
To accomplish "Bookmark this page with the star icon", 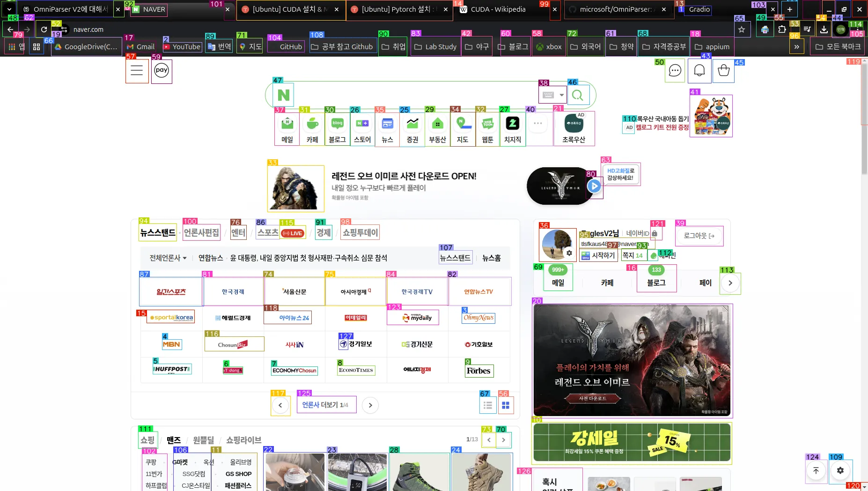I will [742, 30].
